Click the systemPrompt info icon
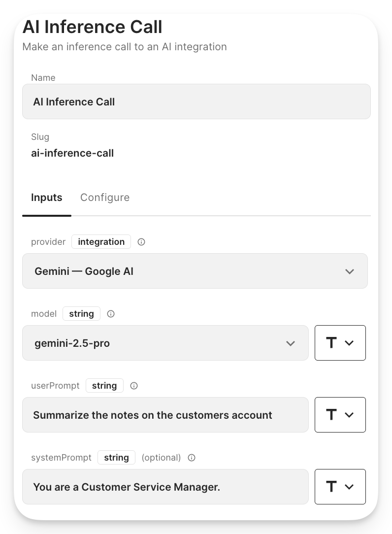 pos(191,458)
